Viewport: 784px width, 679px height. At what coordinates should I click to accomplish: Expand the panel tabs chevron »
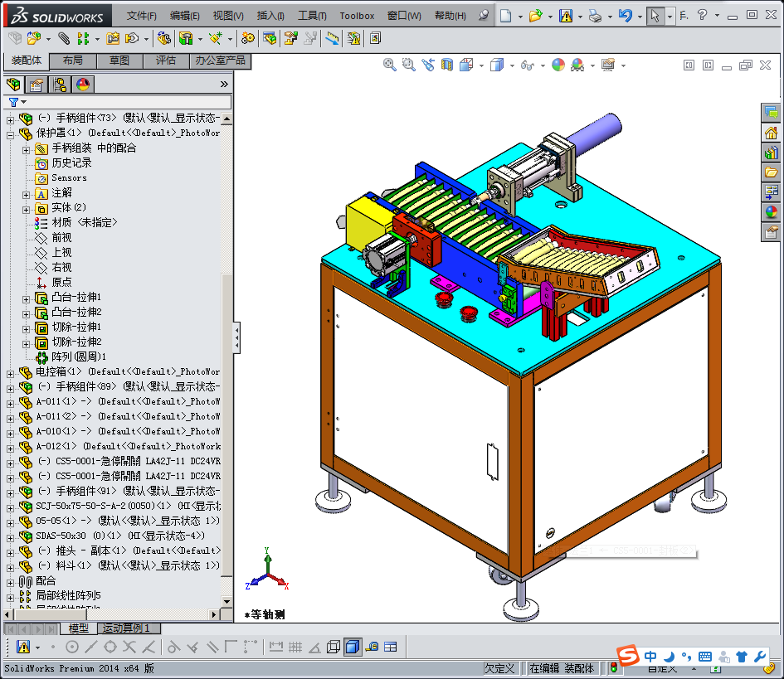[x=224, y=84]
